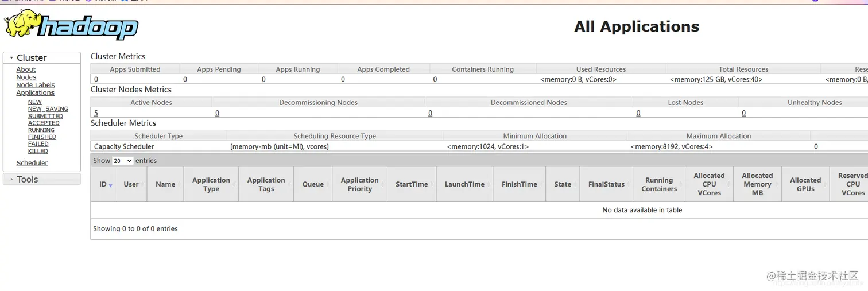Expand the Tools section

[x=41, y=179]
